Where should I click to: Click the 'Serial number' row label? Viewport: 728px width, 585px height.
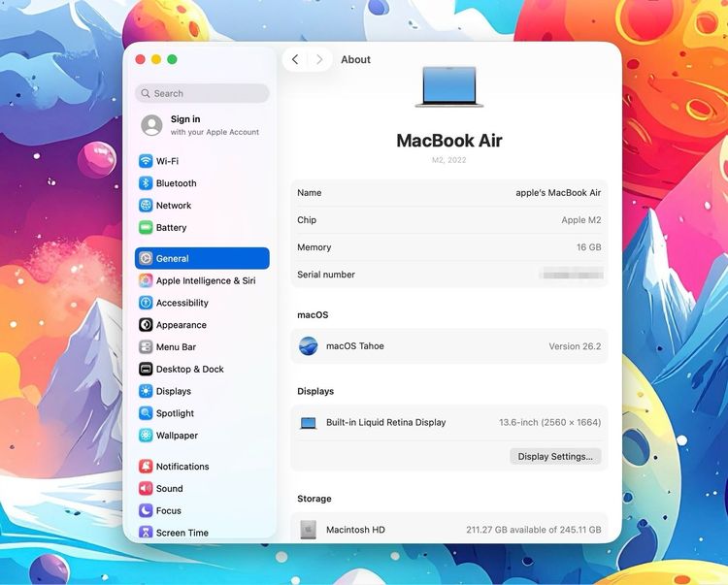click(326, 275)
